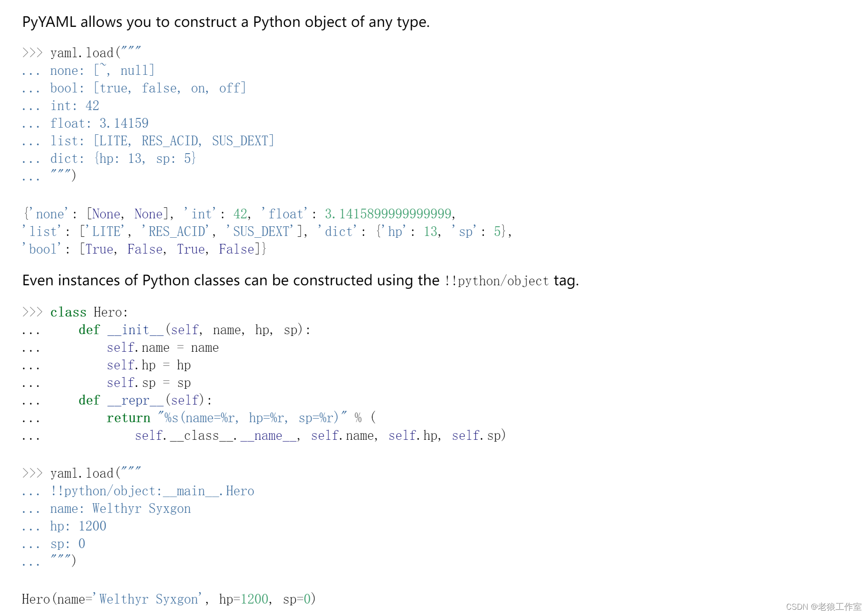Click the 'class Hero:' definition line
This screenshot has height=615, width=868.
(88, 313)
